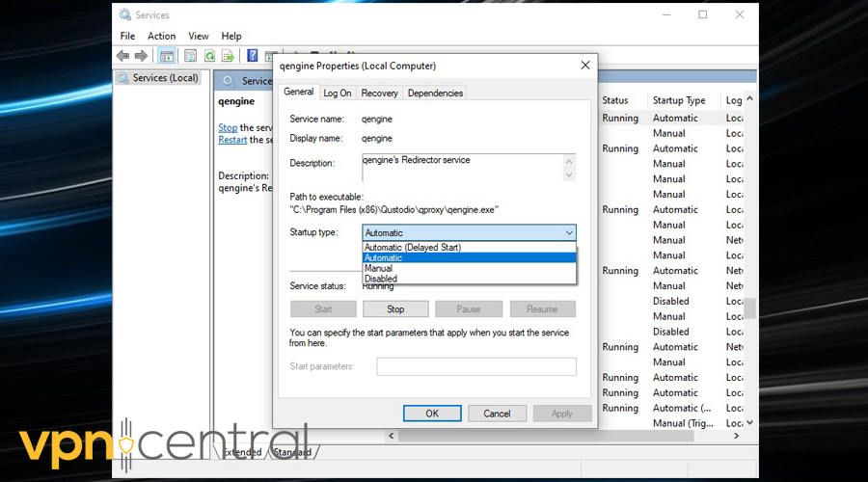Click the Cancel button
This screenshot has width=868, height=482.
[497, 414]
